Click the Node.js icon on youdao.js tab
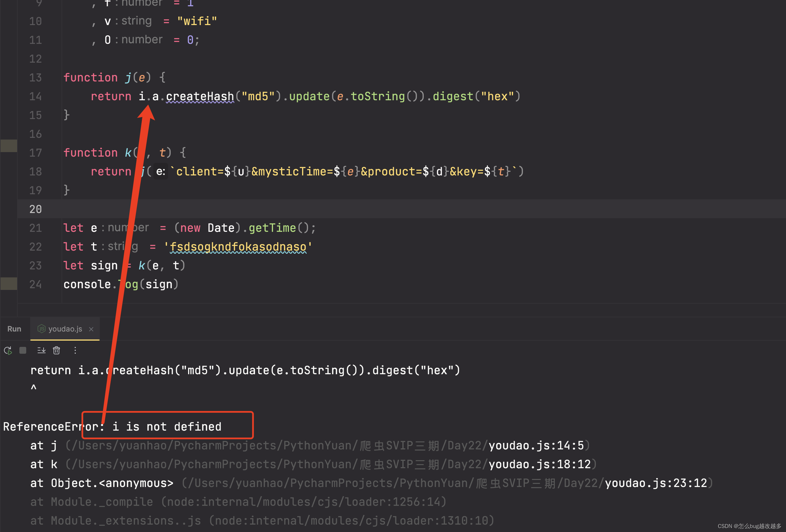The width and height of the screenshot is (786, 532). 41,329
